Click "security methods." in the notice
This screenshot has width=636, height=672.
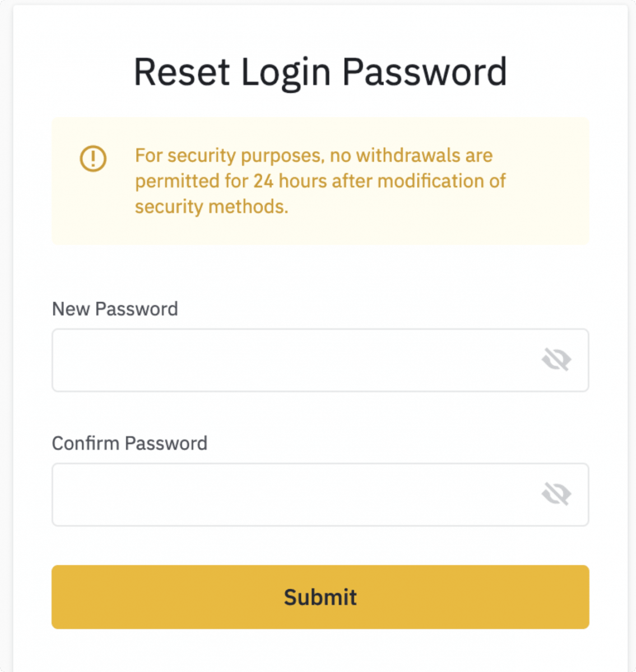click(x=211, y=207)
